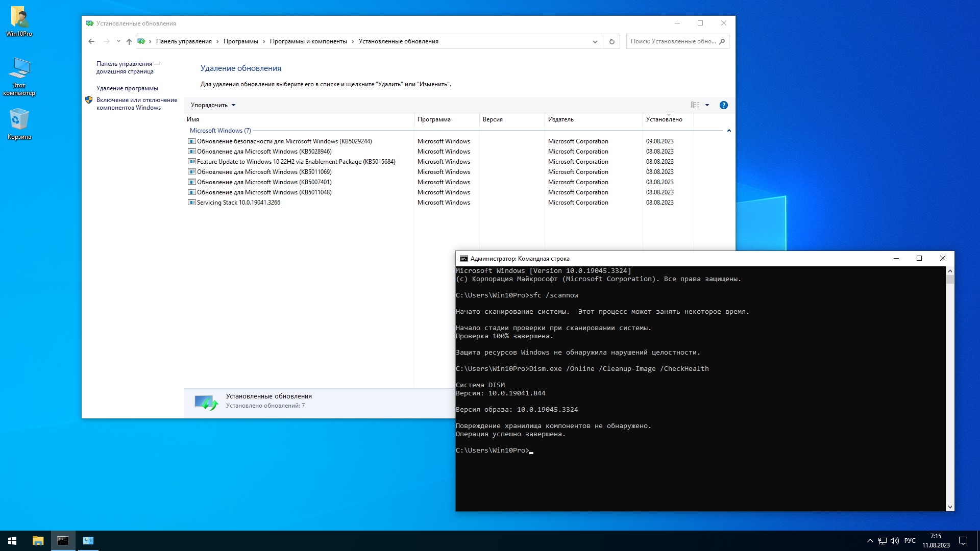Click the icon beside KB5029244 update
This screenshot has width=980, height=551.
pos(192,141)
